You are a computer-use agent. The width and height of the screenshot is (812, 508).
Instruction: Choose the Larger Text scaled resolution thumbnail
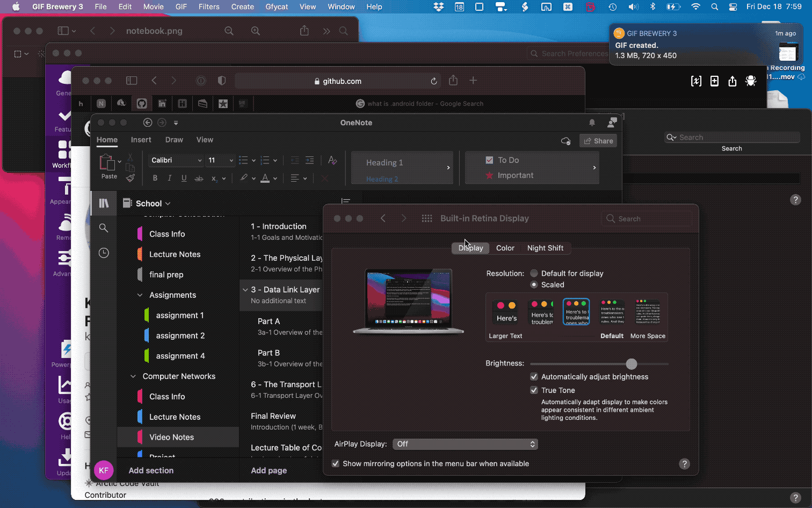tap(505, 312)
